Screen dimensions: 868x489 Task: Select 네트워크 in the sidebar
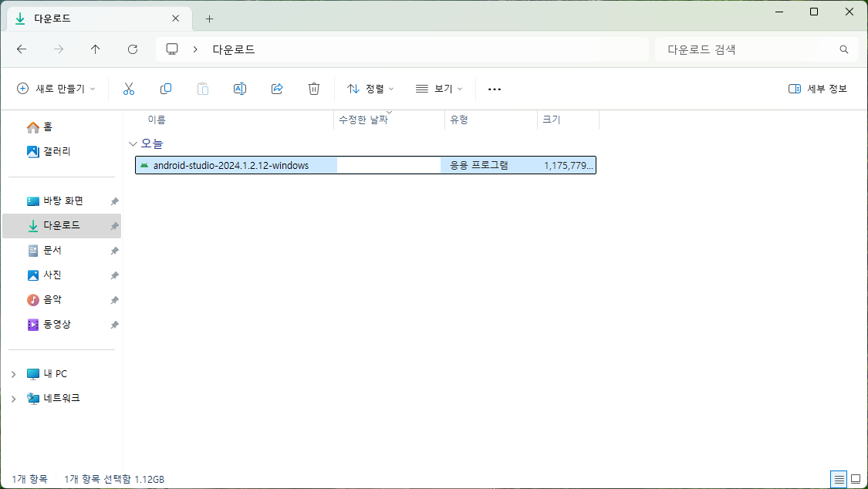tap(53, 398)
